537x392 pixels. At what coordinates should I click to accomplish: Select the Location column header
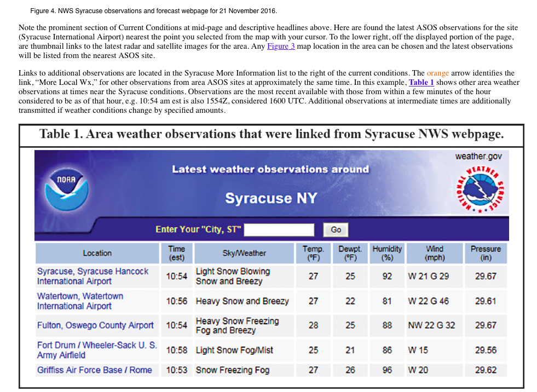(x=97, y=253)
